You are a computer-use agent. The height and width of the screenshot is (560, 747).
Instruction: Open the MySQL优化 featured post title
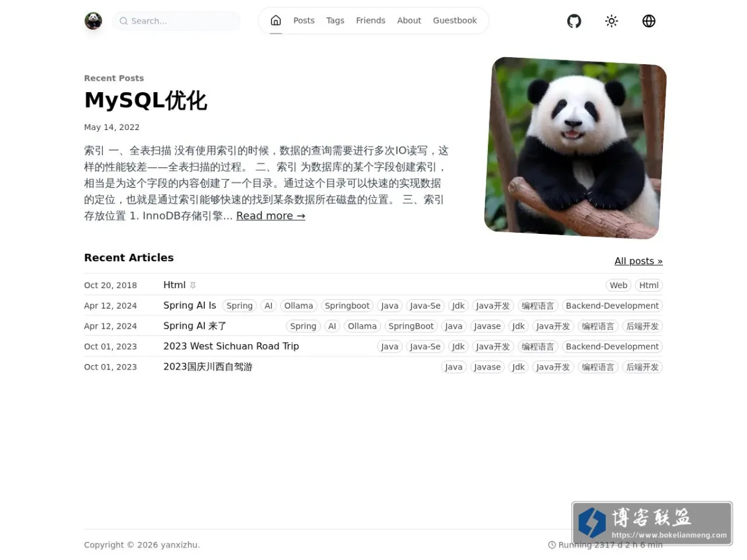(x=146, y=100)
